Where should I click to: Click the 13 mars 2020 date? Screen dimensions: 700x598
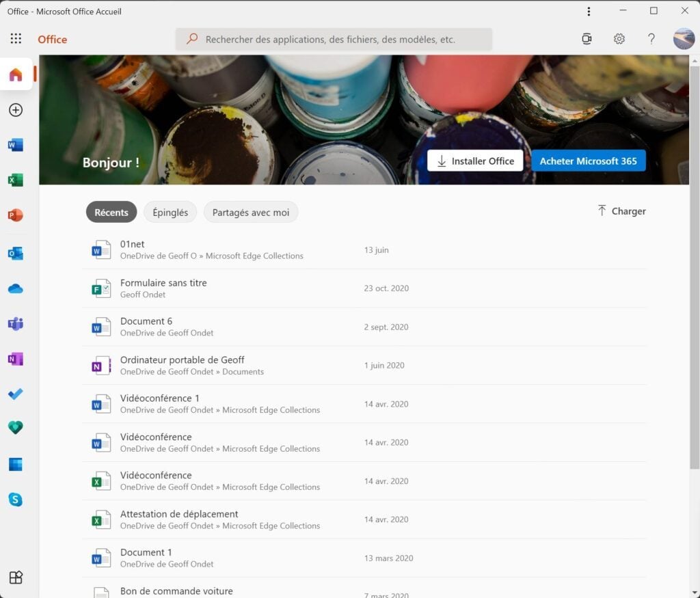[x=389, y=558]
